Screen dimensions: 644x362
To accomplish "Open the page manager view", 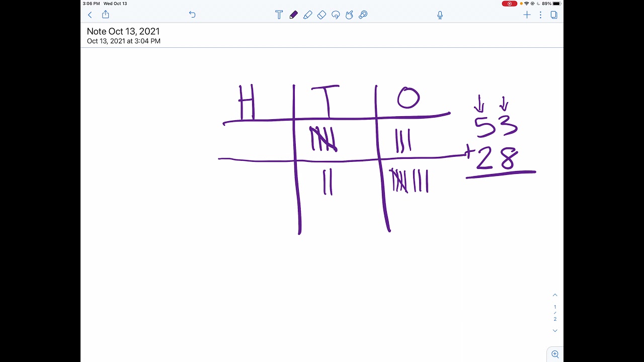I will tap(554, 15).
